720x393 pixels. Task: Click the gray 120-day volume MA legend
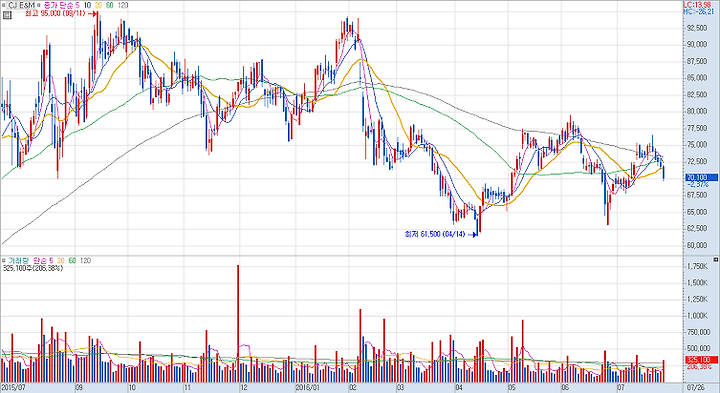tap(85, 261)
